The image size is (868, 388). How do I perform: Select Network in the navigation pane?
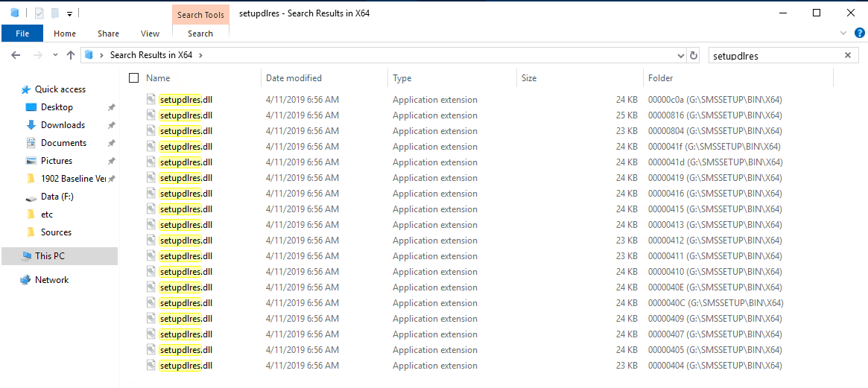[x=51, y=279]
